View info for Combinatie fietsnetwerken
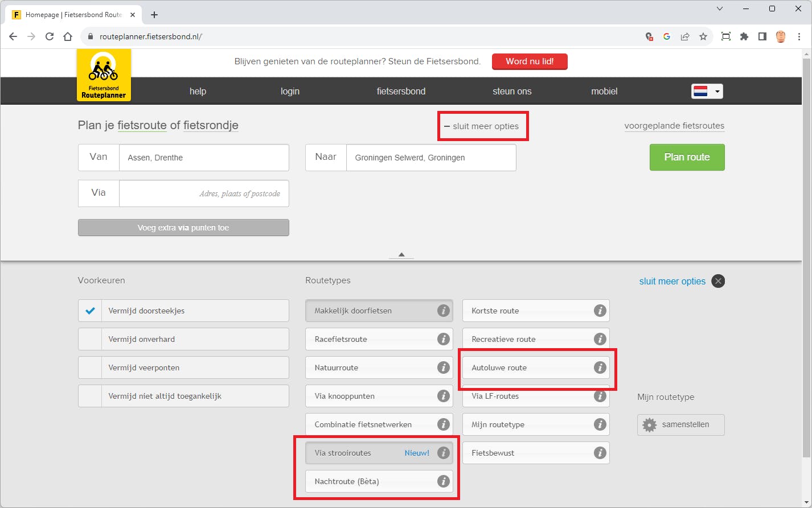This screenshot has width=812, height=508. (444, 424)
